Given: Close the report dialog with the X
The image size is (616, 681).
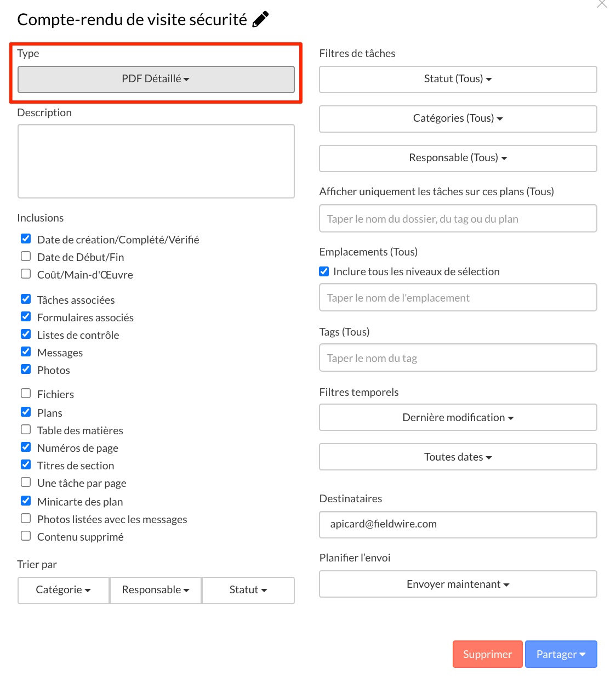Looking at the screenshot, I should (x=602, y=4).
